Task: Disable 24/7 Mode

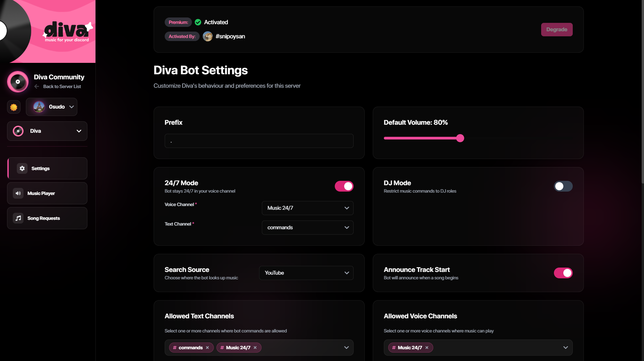Action: point(344,186)
